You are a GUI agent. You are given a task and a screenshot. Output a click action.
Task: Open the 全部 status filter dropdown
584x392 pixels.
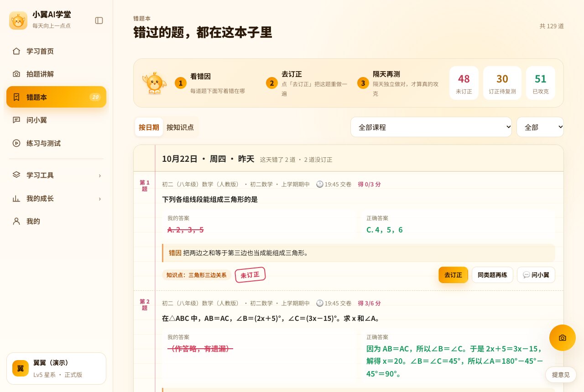click(x=540, y=127)
